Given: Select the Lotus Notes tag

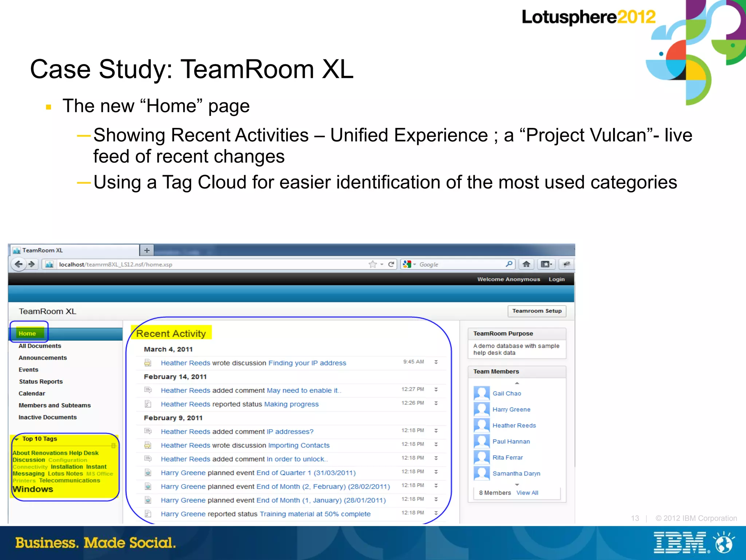Looking at the screenshot, I should click(x=66, y=474).
